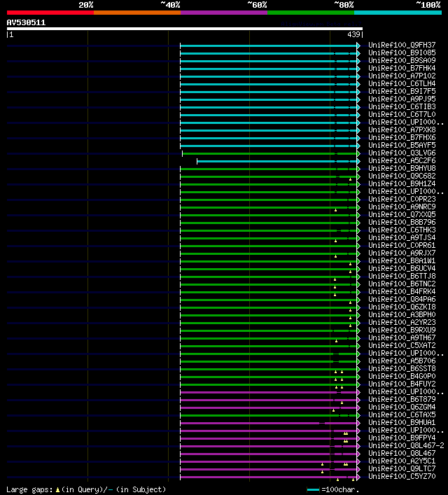Select the UniRef100_B9H1Z4 label
This screenshot has height=495, width=448.
click(x=402, y=183)
